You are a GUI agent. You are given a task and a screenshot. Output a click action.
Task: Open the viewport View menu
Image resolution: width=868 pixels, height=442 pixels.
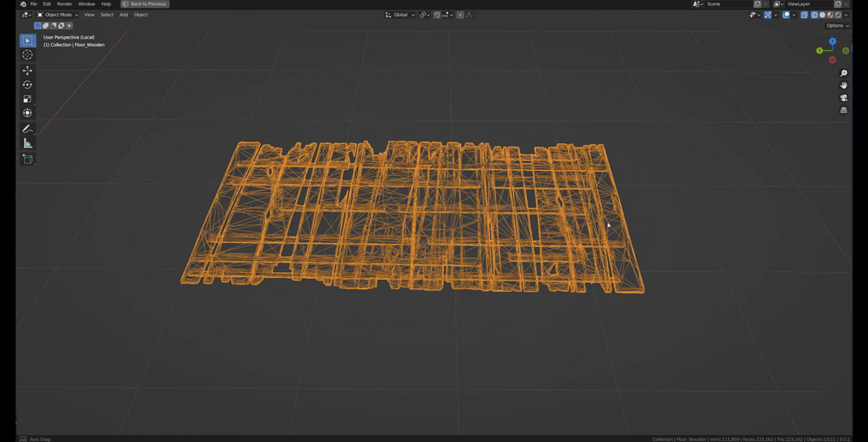89,15
